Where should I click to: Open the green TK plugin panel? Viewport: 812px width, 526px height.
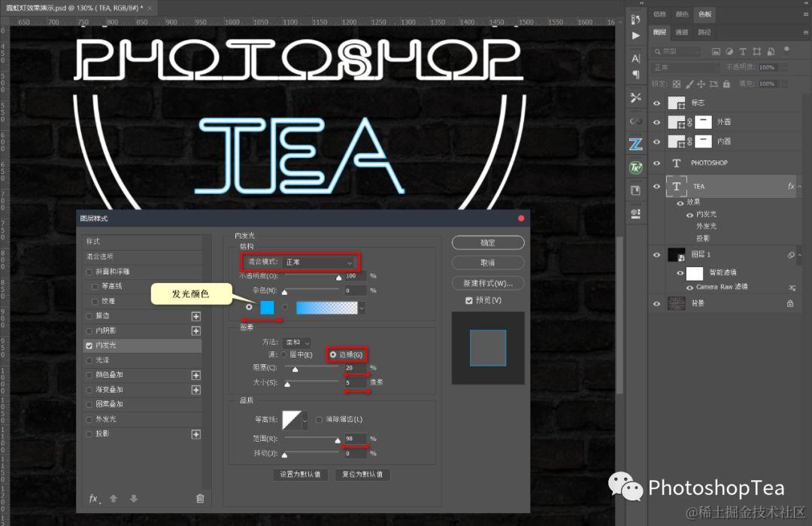coord(636,167)
